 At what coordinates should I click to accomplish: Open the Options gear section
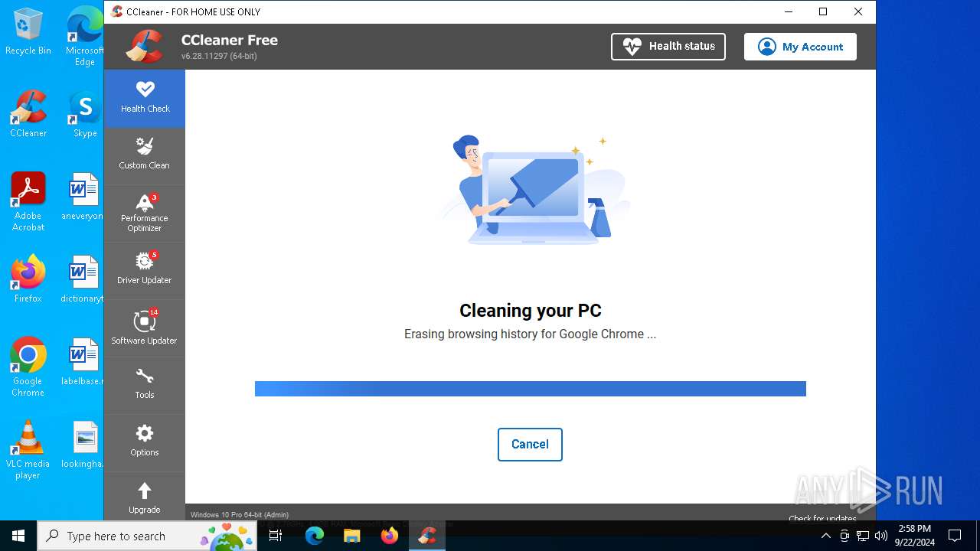point(145,442)
